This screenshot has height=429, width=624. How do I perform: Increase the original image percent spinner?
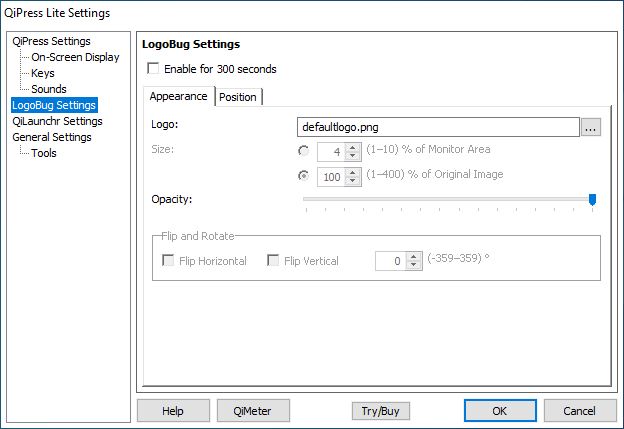352,172
